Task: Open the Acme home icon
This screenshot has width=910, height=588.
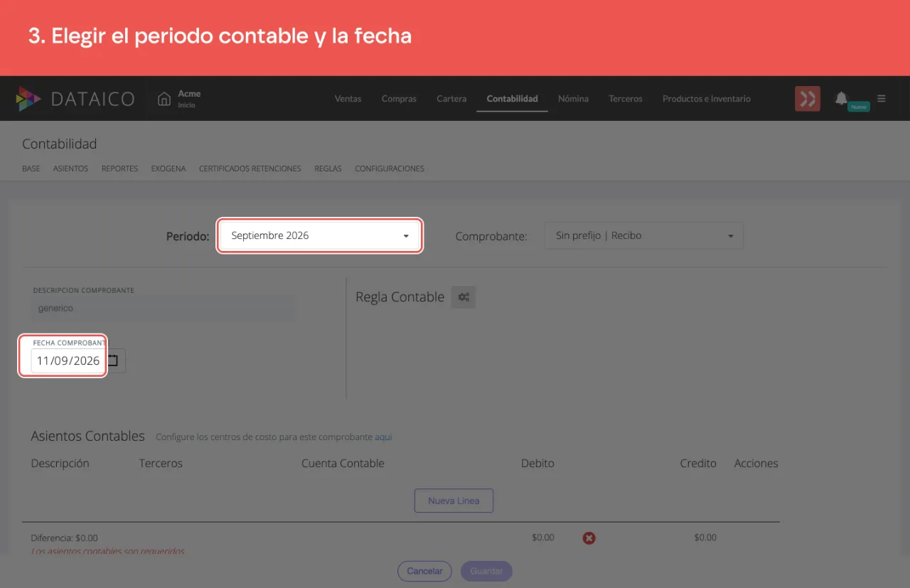Action: pos(164,99)
